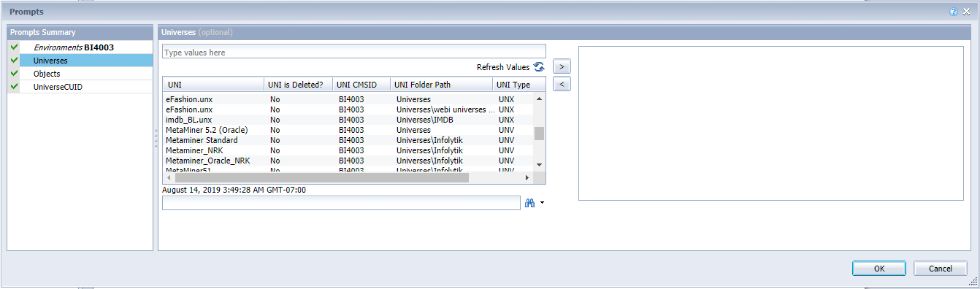Remove value with the < button
980x289 pixels.
[x=562, y=84]
